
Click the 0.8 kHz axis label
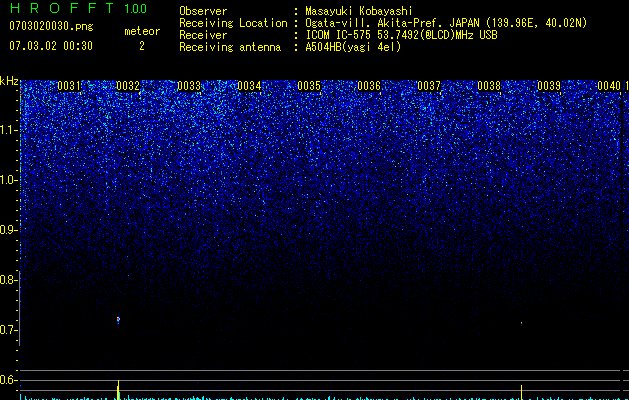coord(8,280)
